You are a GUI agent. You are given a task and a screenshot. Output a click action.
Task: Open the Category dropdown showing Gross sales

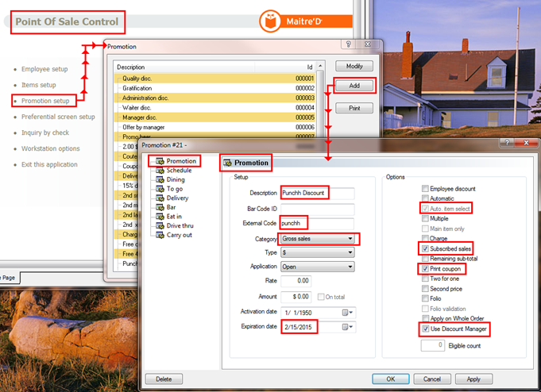tap(318, 239)
